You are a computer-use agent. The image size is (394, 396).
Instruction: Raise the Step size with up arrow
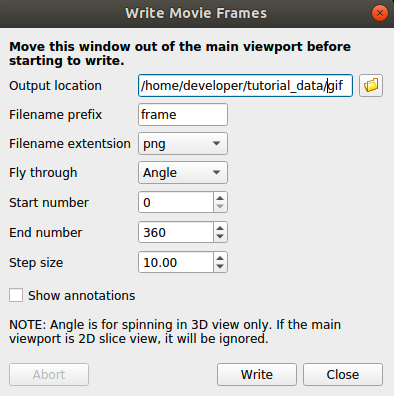tap(220, 258)
